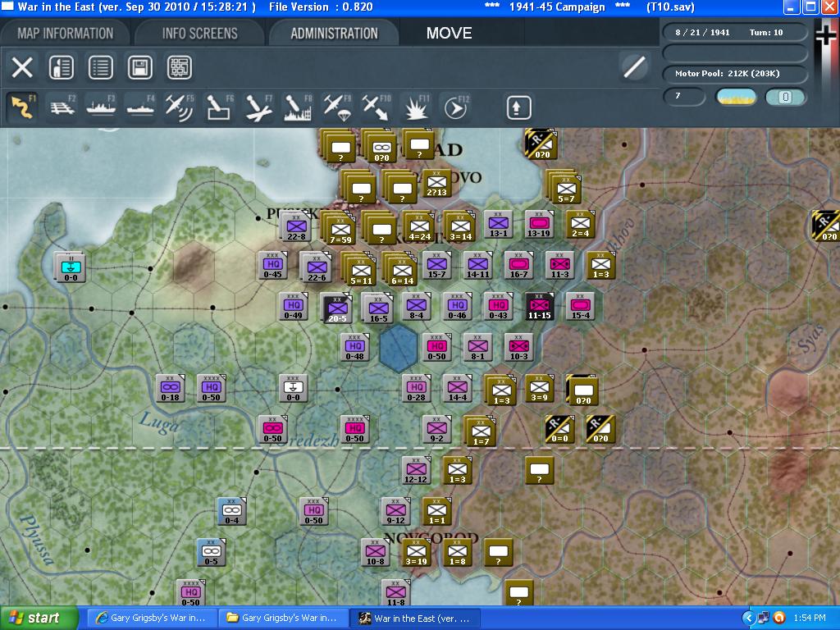Viewport: 840px width, 630px height.
Task: Click the Motor Pool 212K readout
Action: (734, 73)
